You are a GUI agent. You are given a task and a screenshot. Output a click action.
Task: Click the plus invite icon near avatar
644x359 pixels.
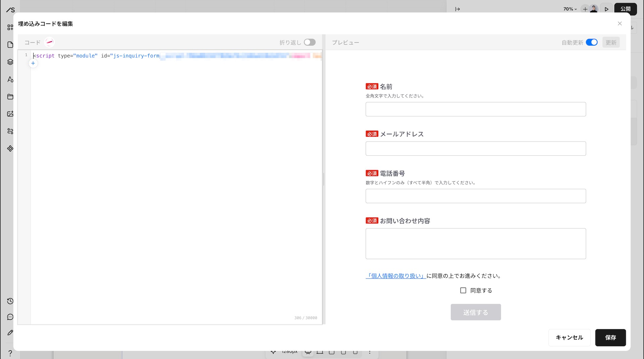585,9
